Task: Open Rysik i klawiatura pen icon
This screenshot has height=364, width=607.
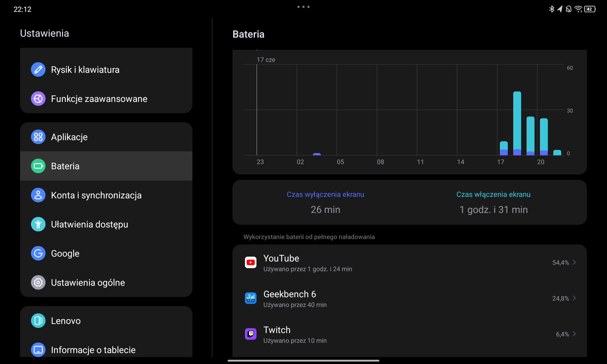Action: [x=38, y=69]
